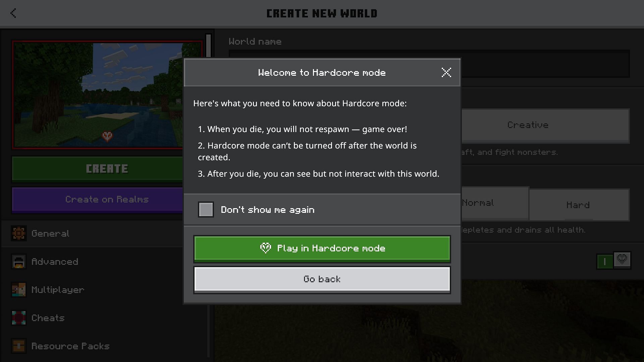Click the Create on Realms option
This screenshot has width=644, height=362.
point(107,199)
